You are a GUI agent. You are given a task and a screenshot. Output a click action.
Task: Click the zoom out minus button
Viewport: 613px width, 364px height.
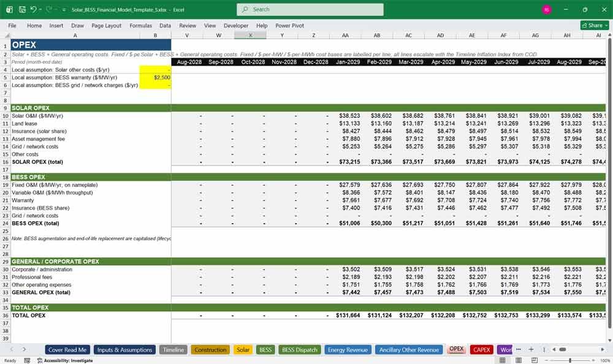pyautogui.click(x=547, y=360)
